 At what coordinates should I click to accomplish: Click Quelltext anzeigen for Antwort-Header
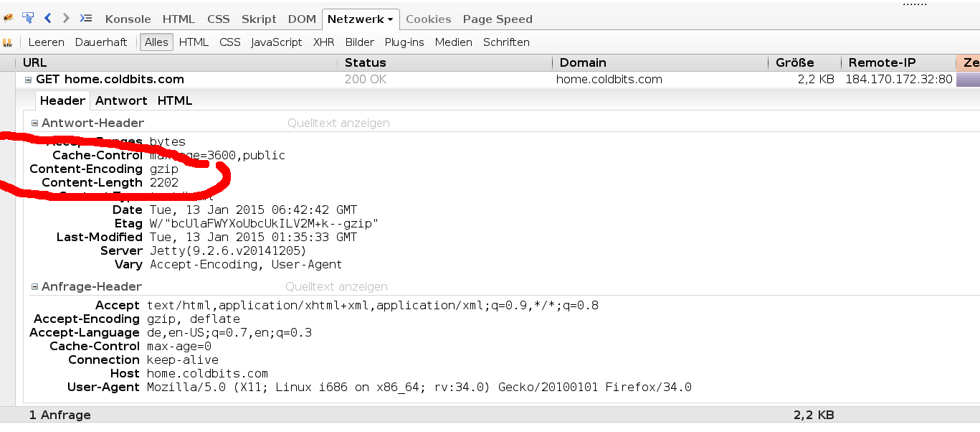(338, 123)
